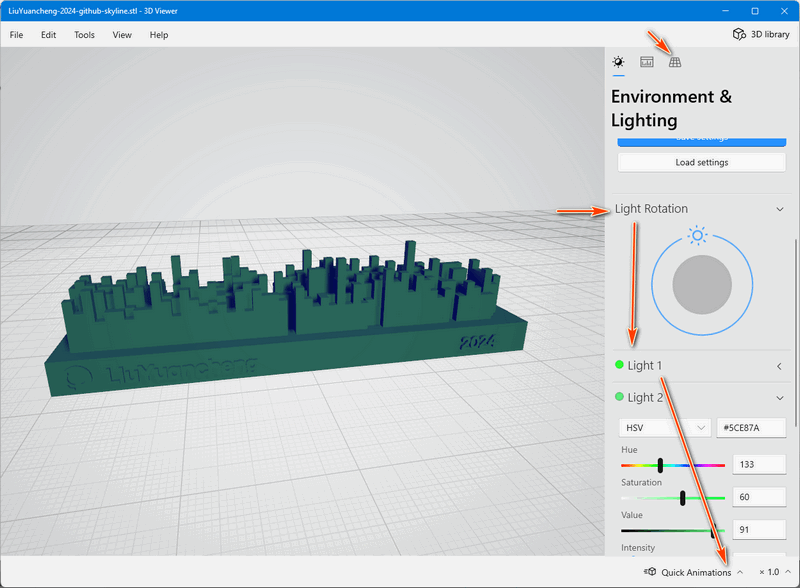Expand the Light 1 settings
The height and width of the screenshot is (588, 800).
coord(779,366)
